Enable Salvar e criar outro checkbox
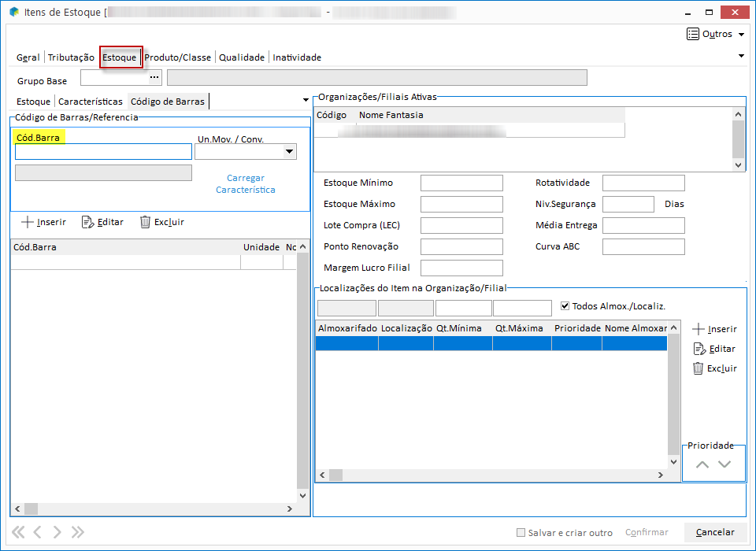Screen dimensions: 756x551 tap(521, 533)
